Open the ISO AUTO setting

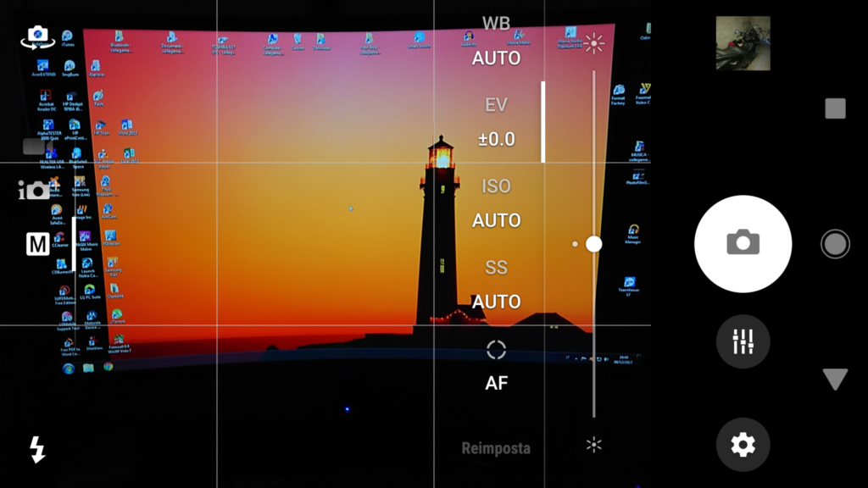[496, 204]
